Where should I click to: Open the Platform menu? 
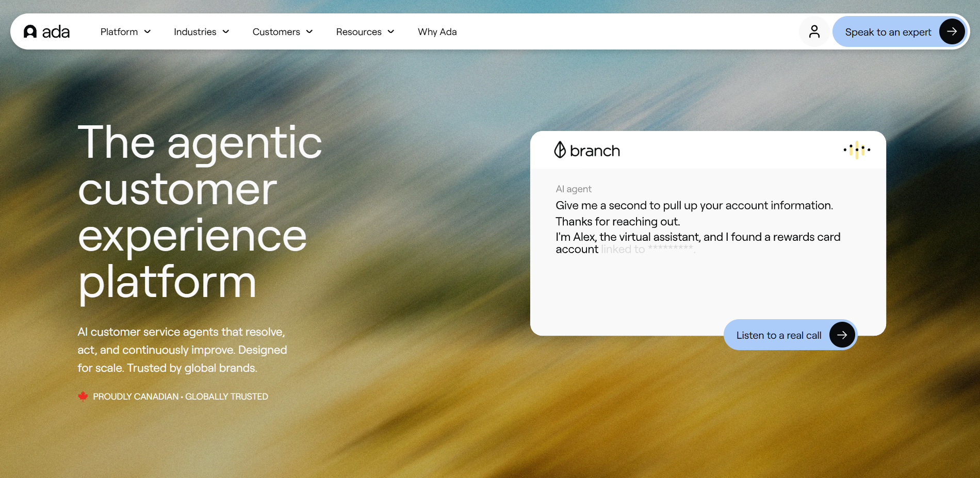tap(125, 31)
